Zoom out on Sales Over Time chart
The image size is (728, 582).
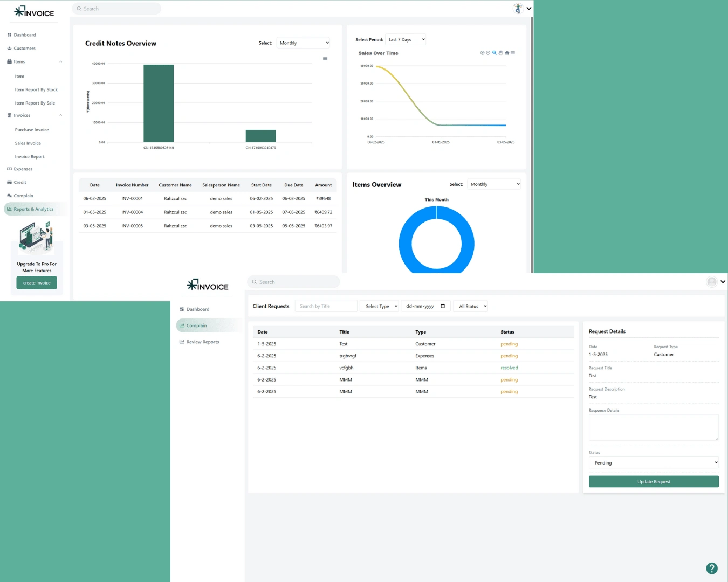tap(488, 53)
